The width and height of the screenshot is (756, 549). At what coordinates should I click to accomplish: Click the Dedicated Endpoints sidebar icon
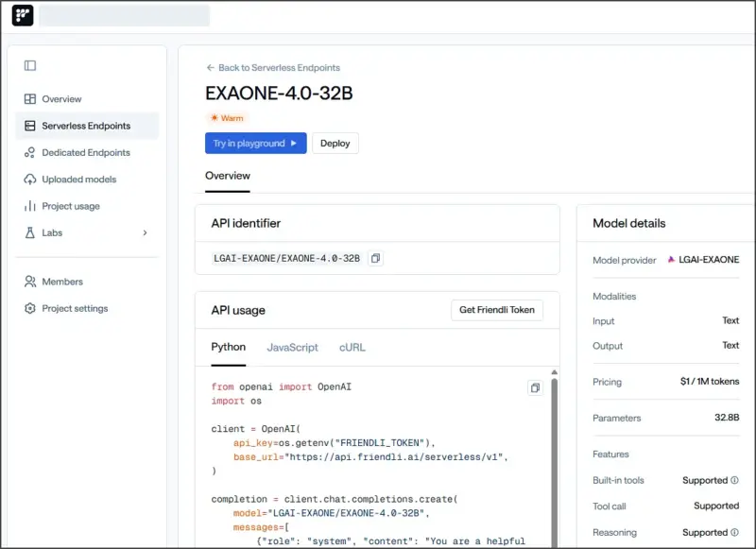tap(30, 153)
